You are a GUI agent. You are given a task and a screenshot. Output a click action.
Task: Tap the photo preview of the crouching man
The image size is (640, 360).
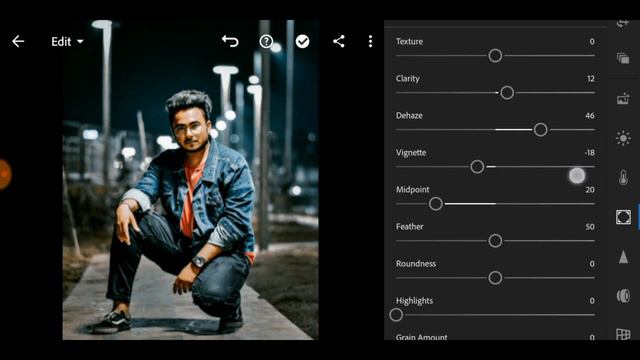[191, 180]
